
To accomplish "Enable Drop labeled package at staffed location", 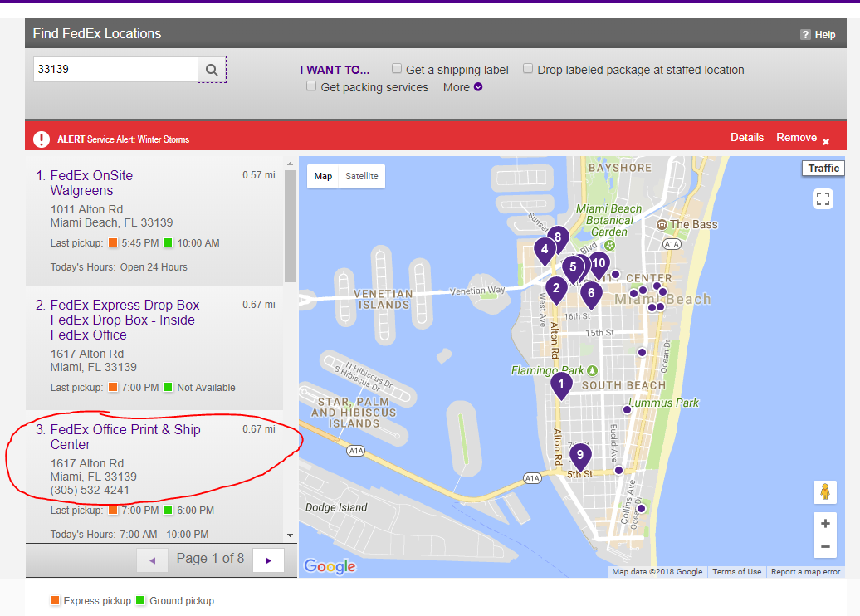I will (528, 69).
